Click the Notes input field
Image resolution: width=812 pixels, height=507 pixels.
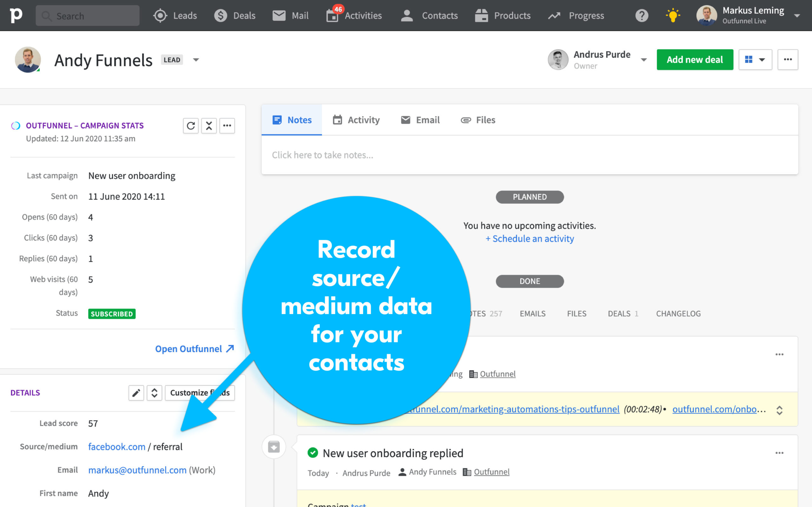530,155
